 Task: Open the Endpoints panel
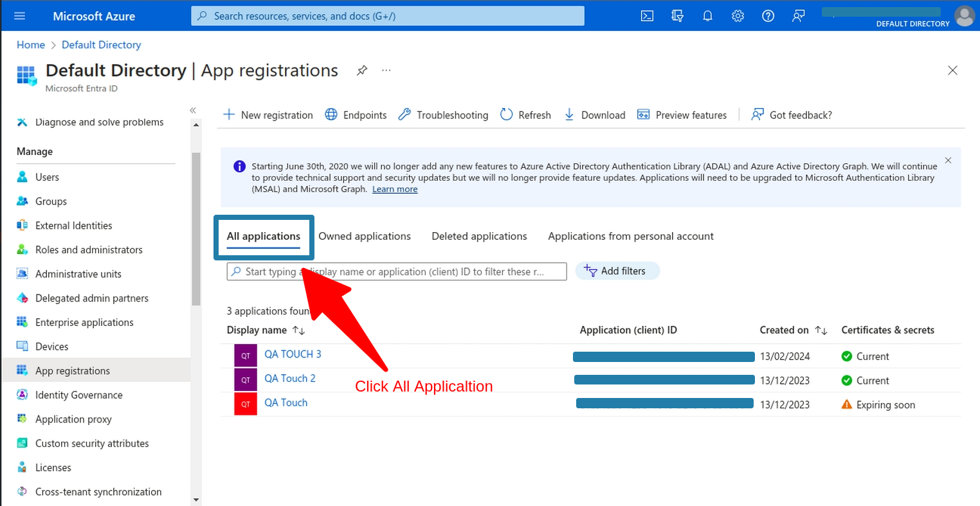[356, 115]
